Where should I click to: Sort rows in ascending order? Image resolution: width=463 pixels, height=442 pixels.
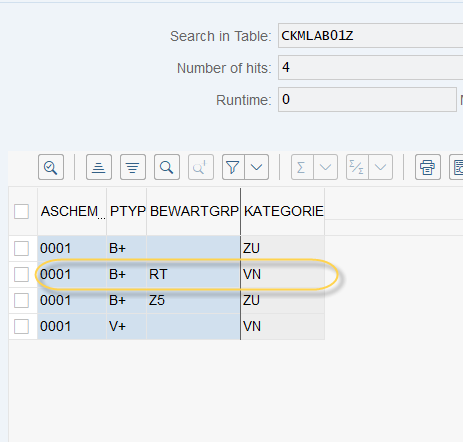coord(99,167)
